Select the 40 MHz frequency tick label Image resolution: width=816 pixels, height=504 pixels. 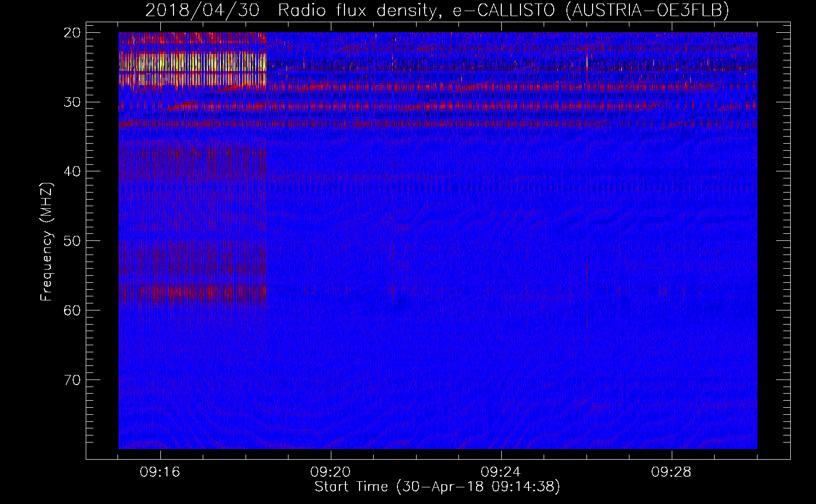point(73,171)
